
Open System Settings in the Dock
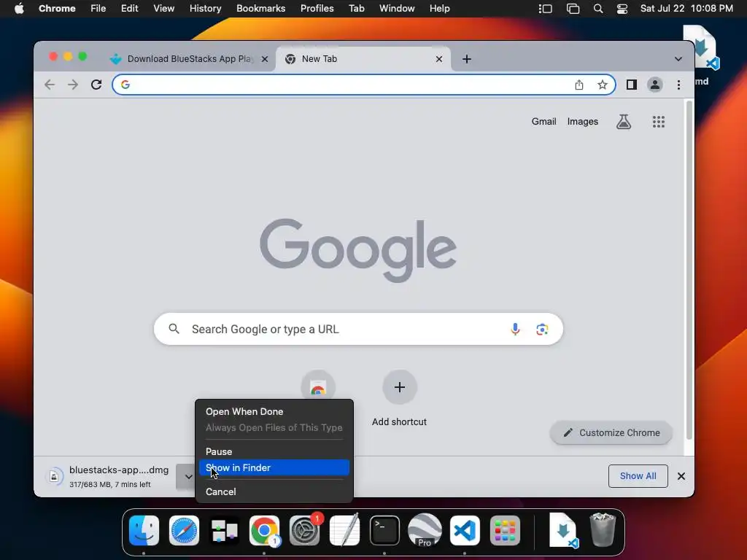coord(304,530)
